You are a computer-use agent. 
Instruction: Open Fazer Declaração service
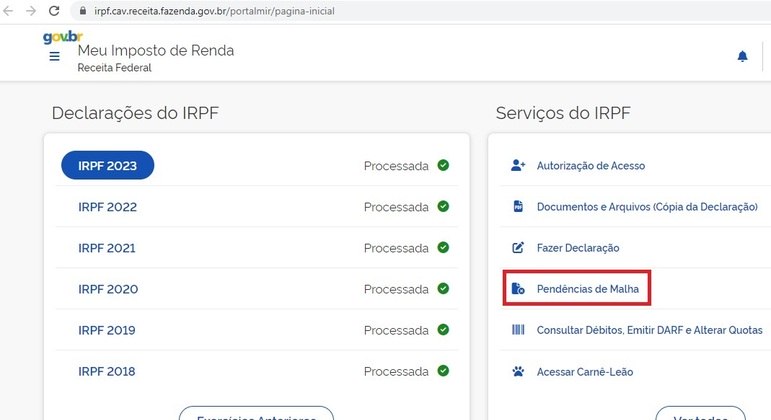pyautogui.click(x=578, y=248)
